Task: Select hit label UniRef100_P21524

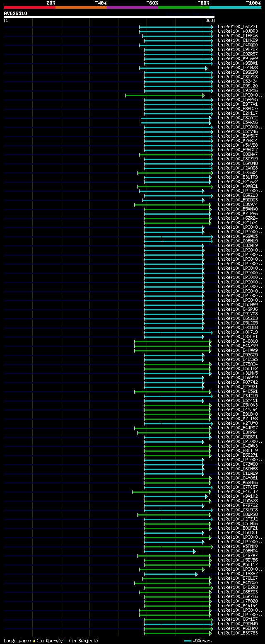Action: pyautogui.click(x=238, y=223)
